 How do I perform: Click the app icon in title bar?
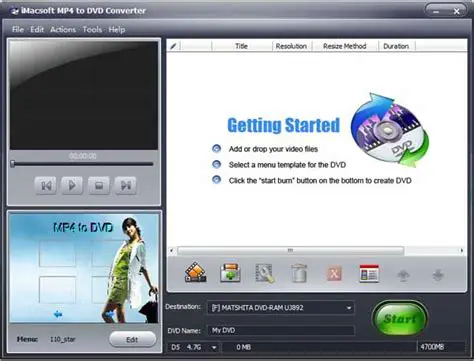tap(14, 11)
